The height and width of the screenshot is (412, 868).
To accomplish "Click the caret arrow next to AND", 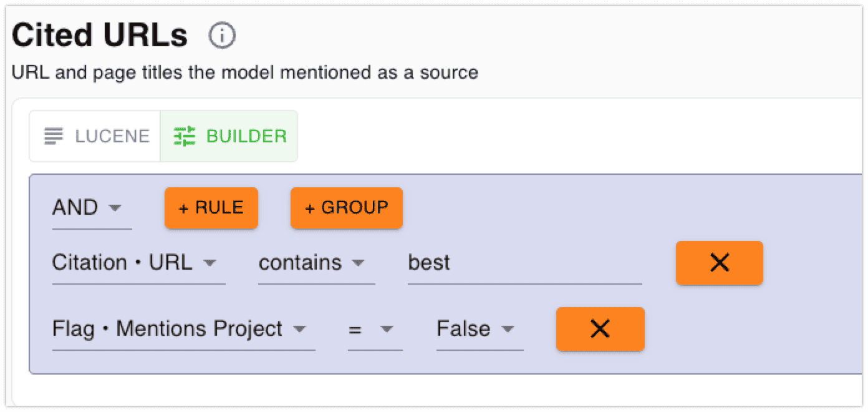I will [x=115, y=208].
